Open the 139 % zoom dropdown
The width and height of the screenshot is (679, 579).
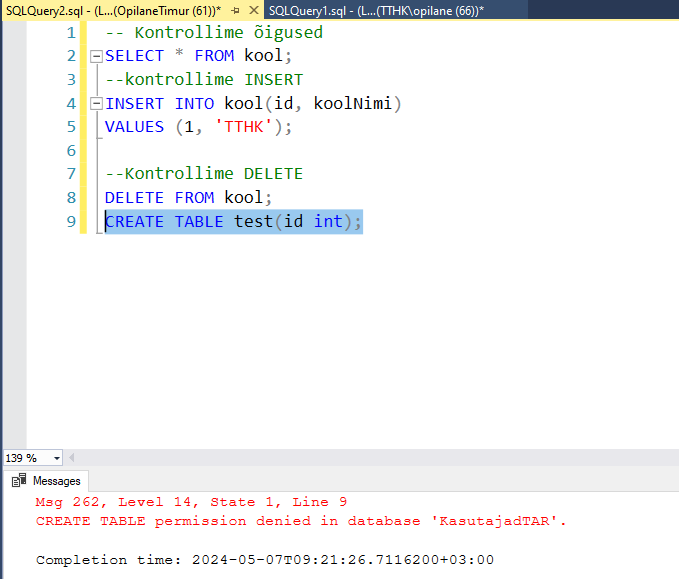coord(56,458)
